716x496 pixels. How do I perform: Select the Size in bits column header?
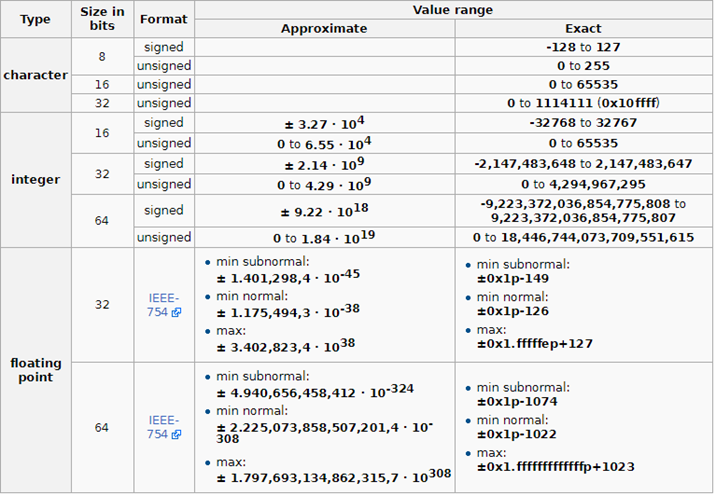[x=103, y=19]
